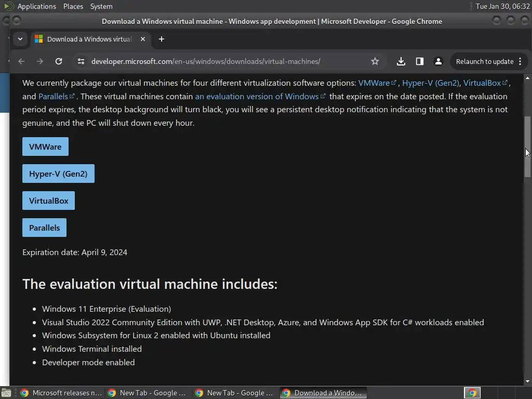532x399 pixels.
Task: Switch to Microsoft releases taskbar window
Action: pyautogui.click(x=61, y=393)
